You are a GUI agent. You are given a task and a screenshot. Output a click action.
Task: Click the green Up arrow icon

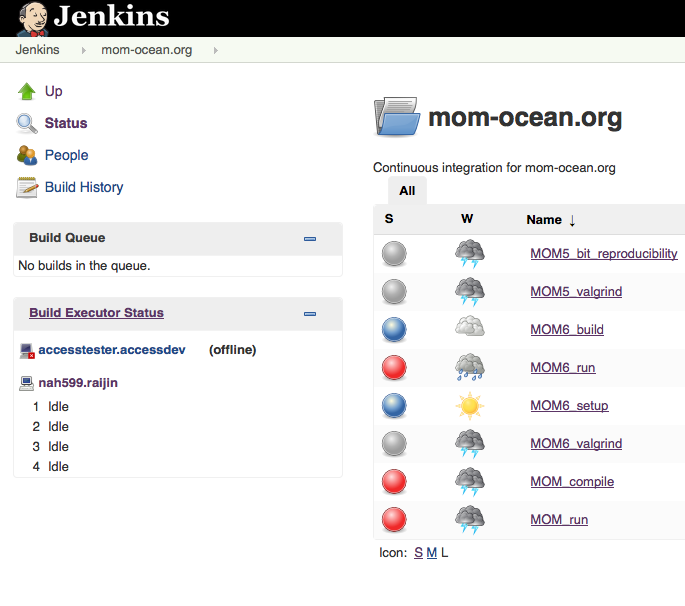(x=27, y=91)
